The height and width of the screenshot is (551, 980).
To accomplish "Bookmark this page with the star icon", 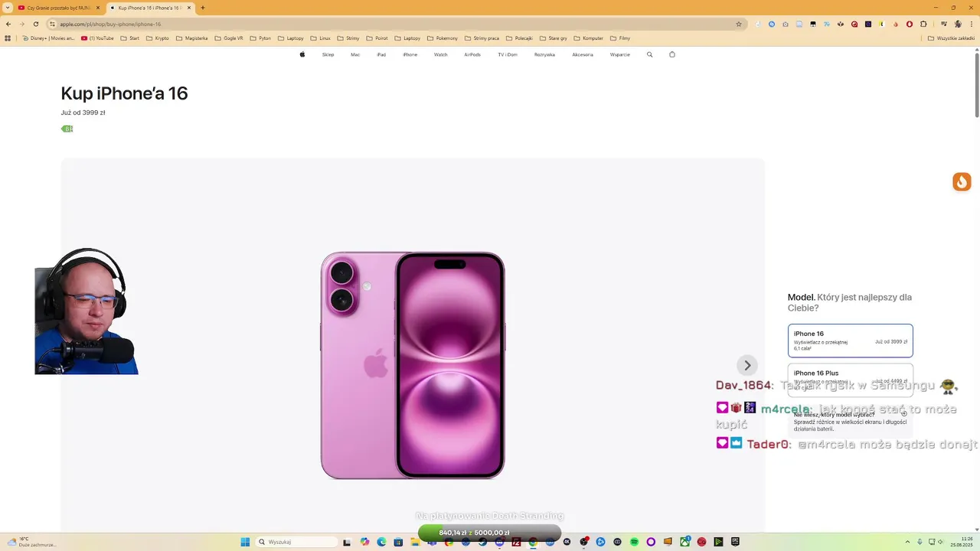I will [739, 24].
